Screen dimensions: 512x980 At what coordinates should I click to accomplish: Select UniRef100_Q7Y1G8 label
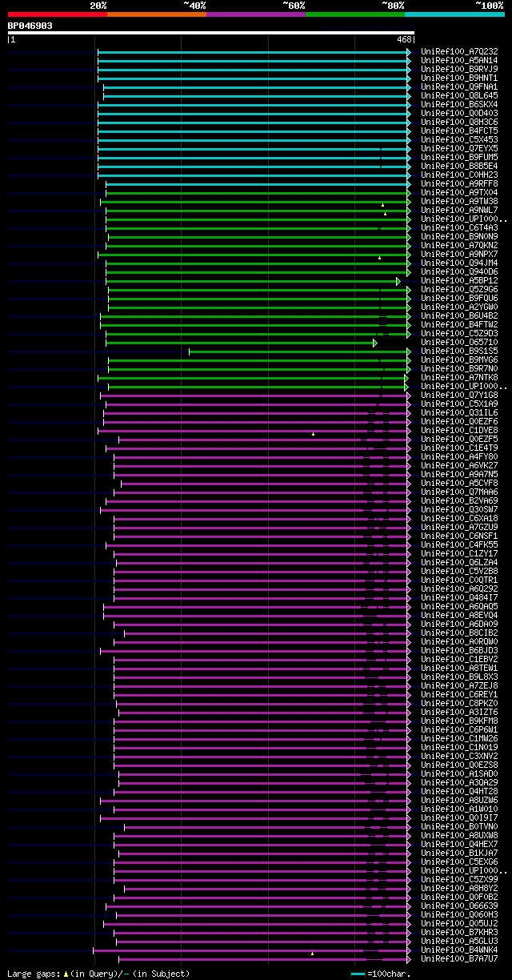pos(459,396)
